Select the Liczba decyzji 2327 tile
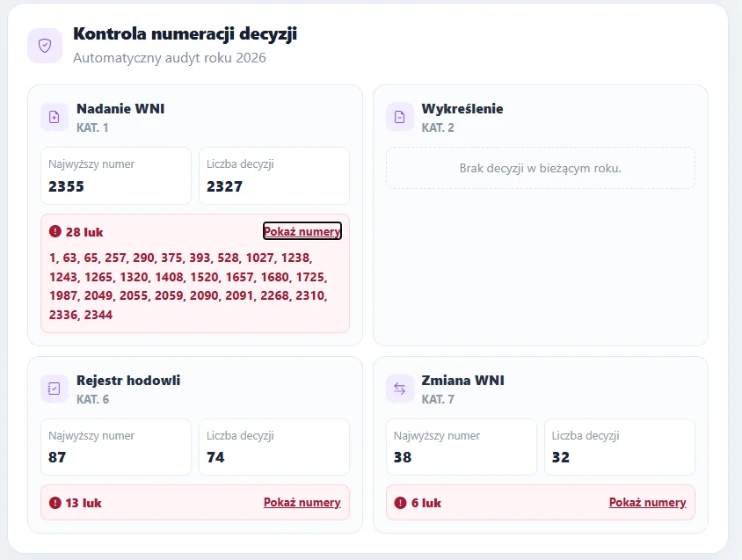Image resolution: width=742 pixels, height=560 pixels. tap(274, 176)
